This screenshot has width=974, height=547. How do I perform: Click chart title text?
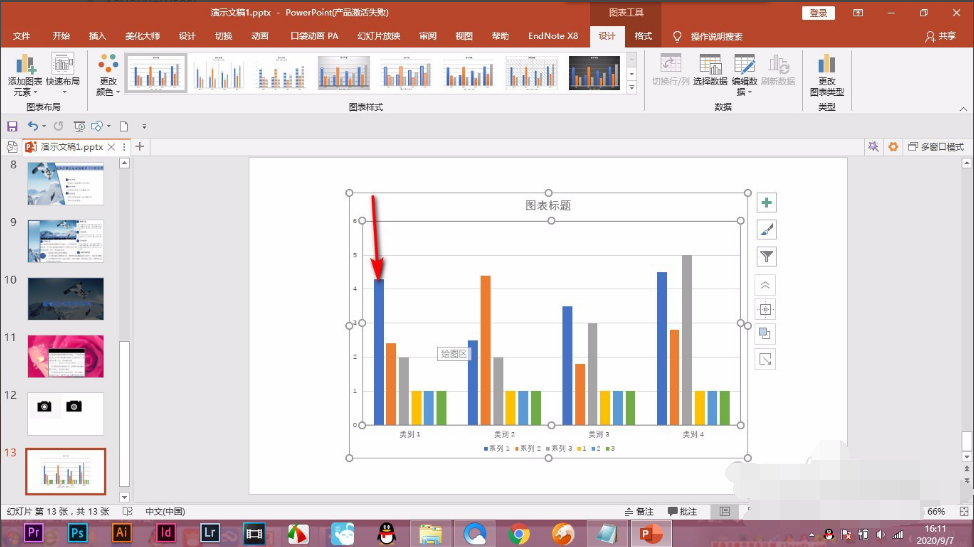[548, 205]
